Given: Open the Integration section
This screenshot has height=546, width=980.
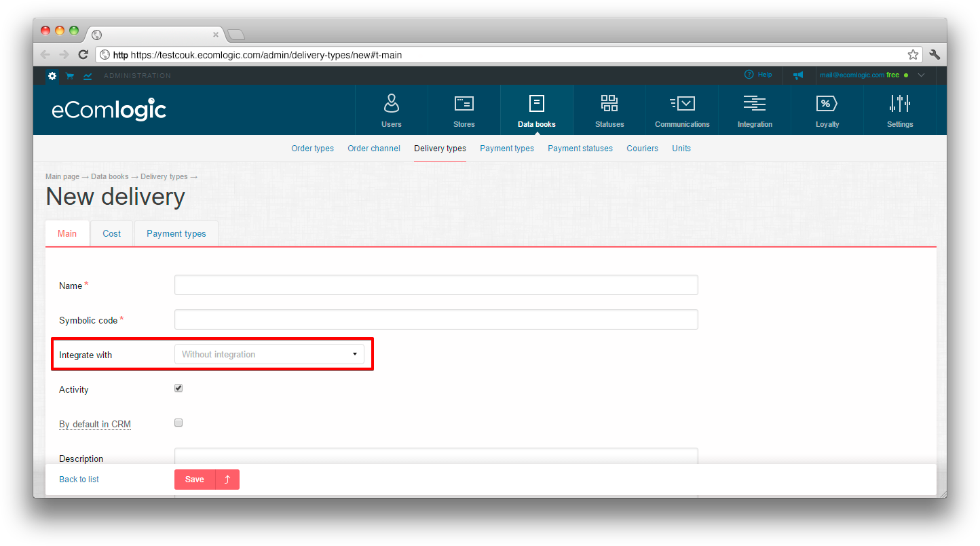Looking at the screenshot, I should pyautogui.click(x=755, y=110).
